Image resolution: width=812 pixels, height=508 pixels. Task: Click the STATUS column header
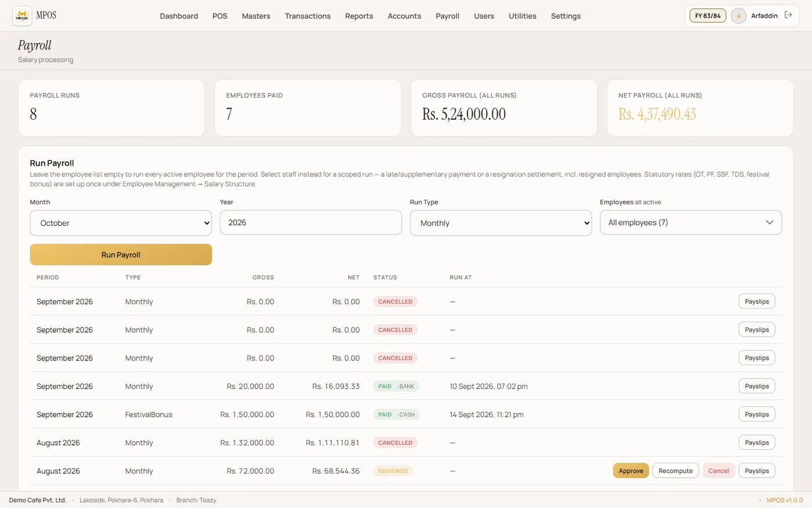click(x=385, y=278)
